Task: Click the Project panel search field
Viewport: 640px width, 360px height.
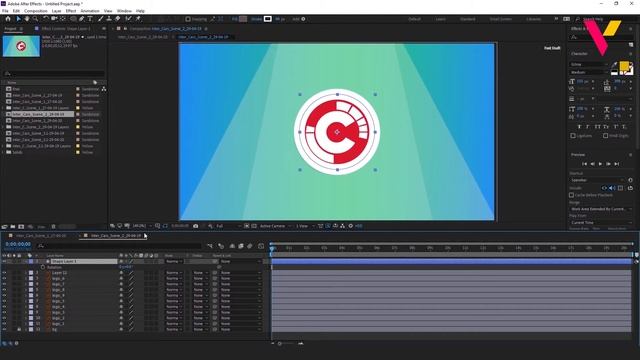Action: [53, 73]
